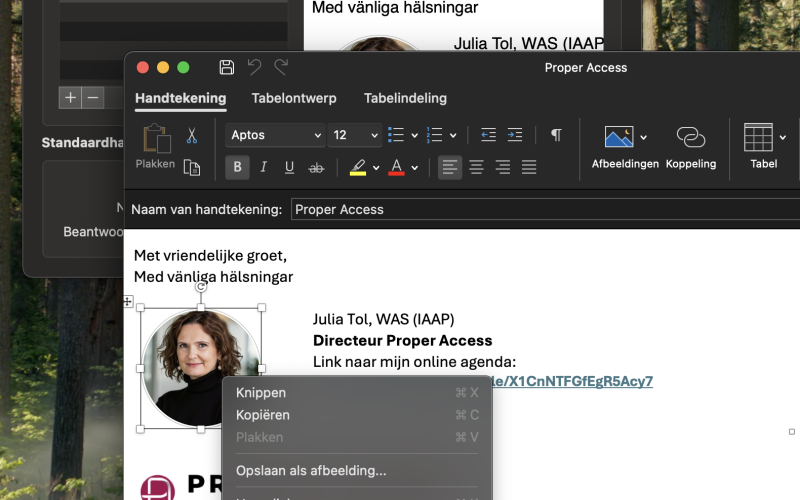Click the text 'Met vriendelijke groet,'
Viewport: 800px width, 500px height.
210,256
